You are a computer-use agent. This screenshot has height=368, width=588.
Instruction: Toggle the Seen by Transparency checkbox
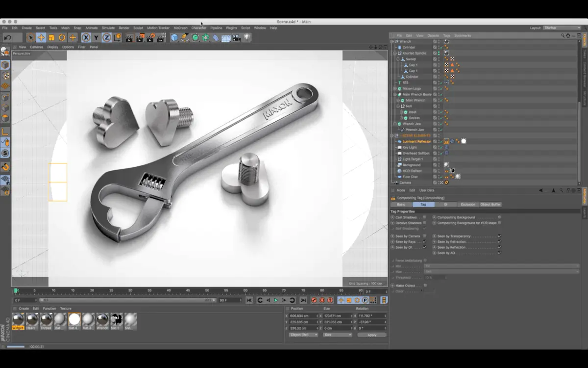499,236
